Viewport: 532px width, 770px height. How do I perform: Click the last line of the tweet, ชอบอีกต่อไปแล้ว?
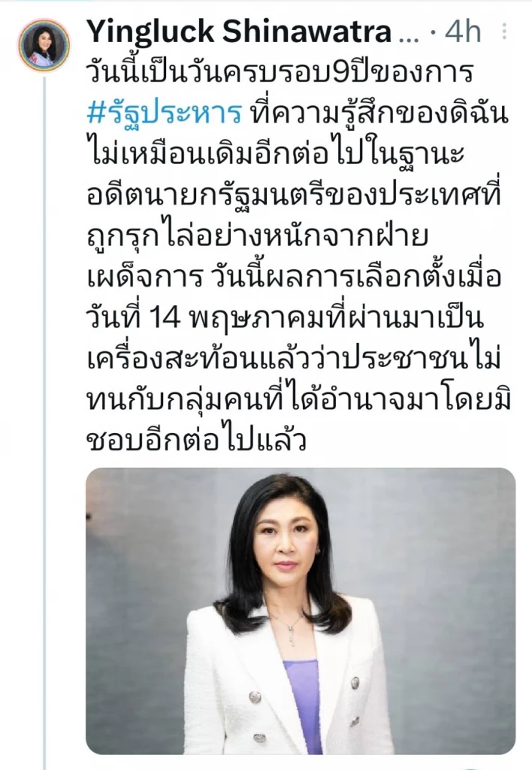point(196,441)
